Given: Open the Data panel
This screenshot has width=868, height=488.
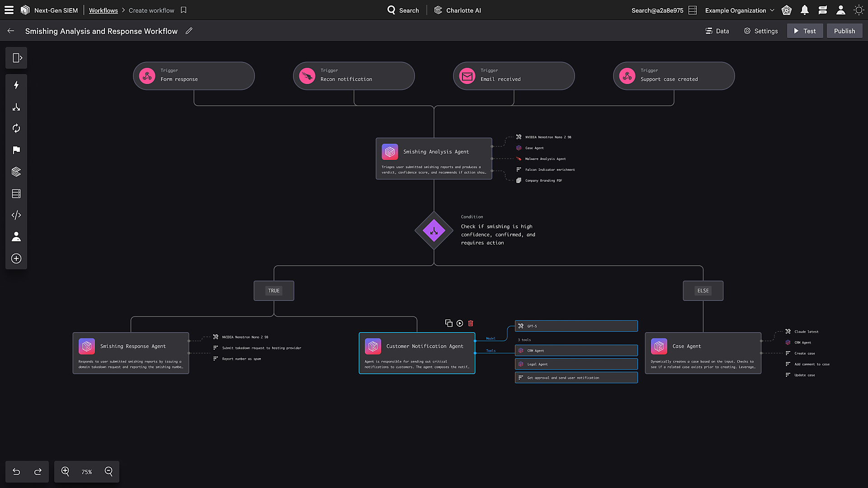Looking at the screenshot, I should point(717,31).
